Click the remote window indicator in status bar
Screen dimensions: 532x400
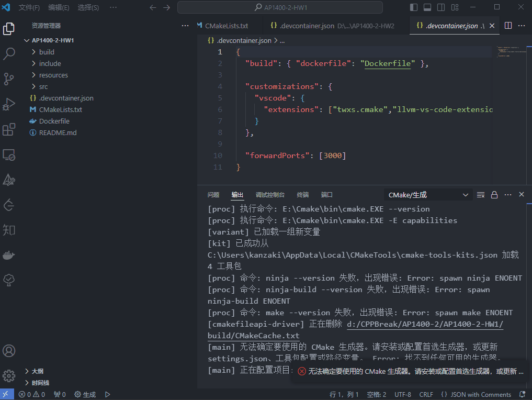coord(7,394)
